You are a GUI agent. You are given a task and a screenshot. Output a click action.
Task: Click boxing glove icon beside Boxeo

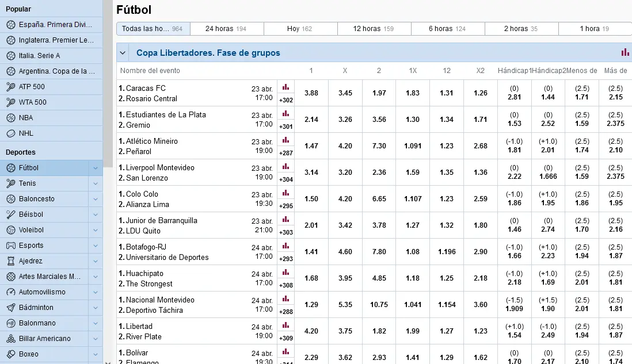pyautogui.click(x=11, y=354)
